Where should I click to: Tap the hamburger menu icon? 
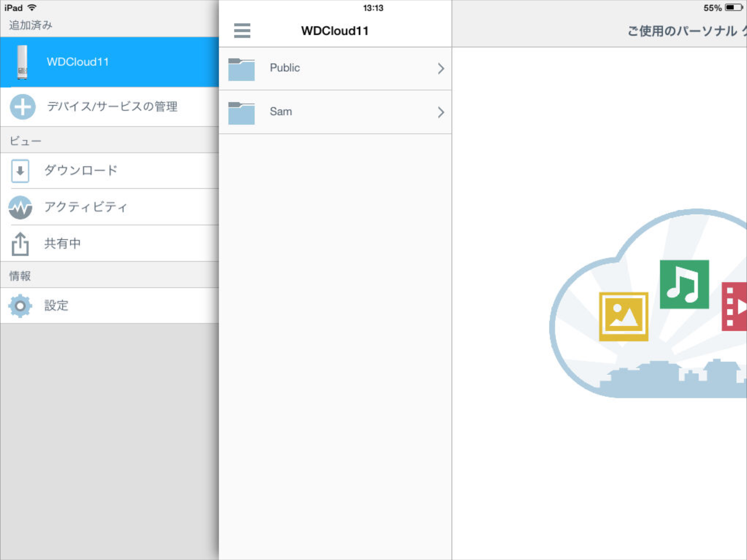[242, 31]
